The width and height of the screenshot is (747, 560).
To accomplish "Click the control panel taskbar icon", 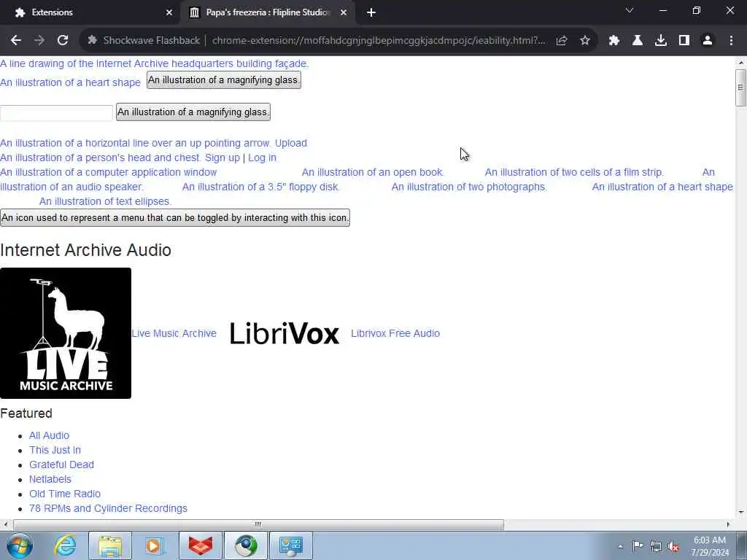I will (291, 545).
